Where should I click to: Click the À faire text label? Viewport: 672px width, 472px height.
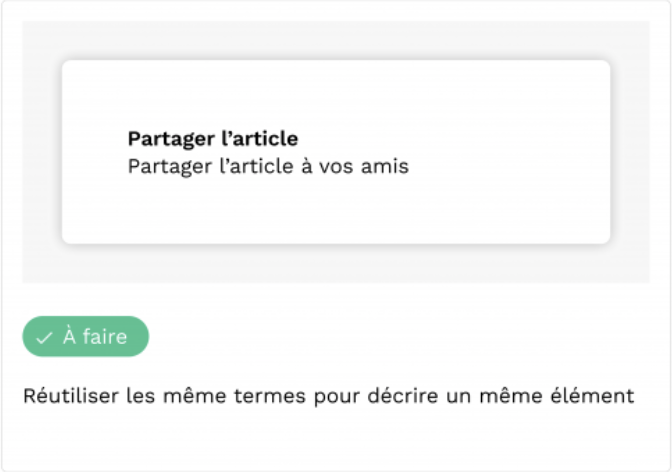(x=95, y=337)
